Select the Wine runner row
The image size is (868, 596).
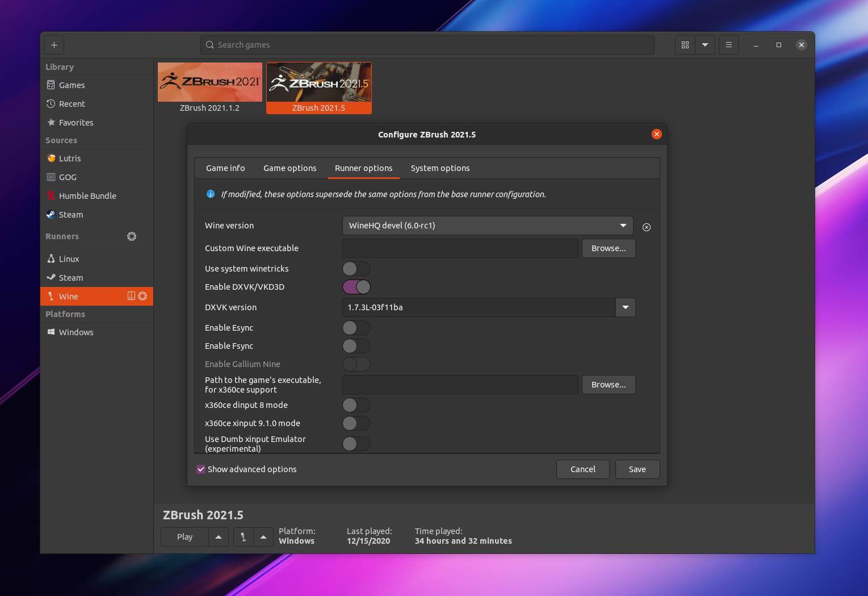97,297
